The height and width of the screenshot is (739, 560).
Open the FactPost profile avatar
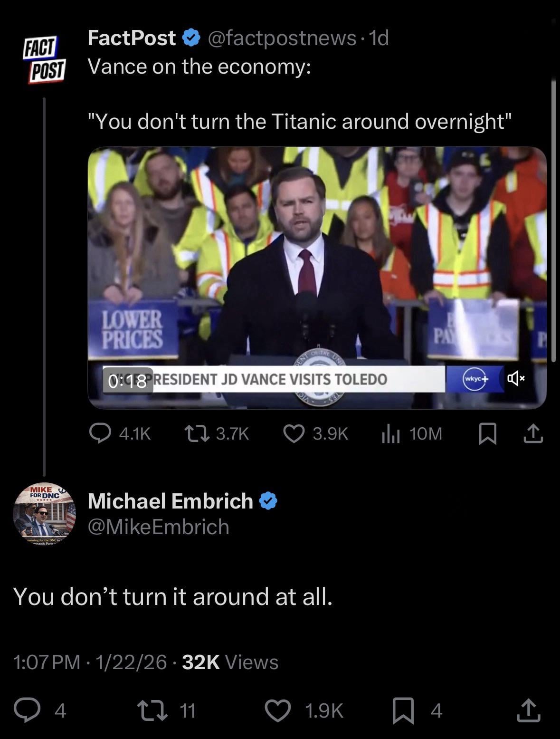coord(44,60)
